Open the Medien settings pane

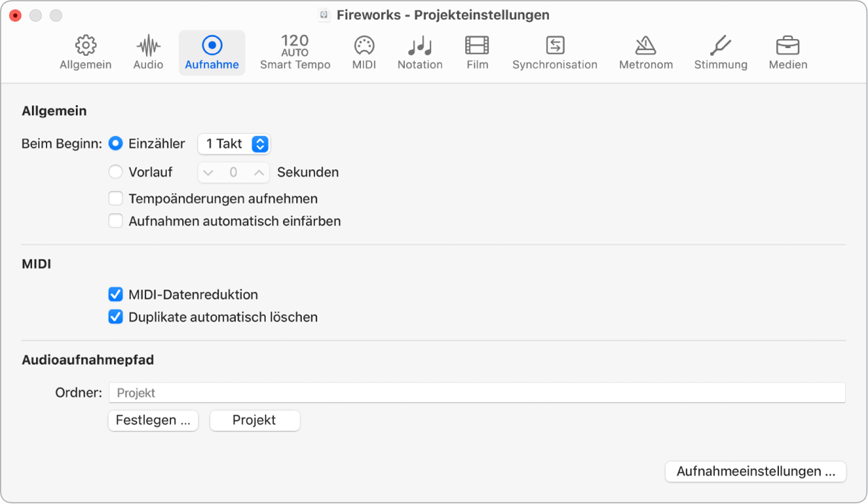[x=787, y=52]
